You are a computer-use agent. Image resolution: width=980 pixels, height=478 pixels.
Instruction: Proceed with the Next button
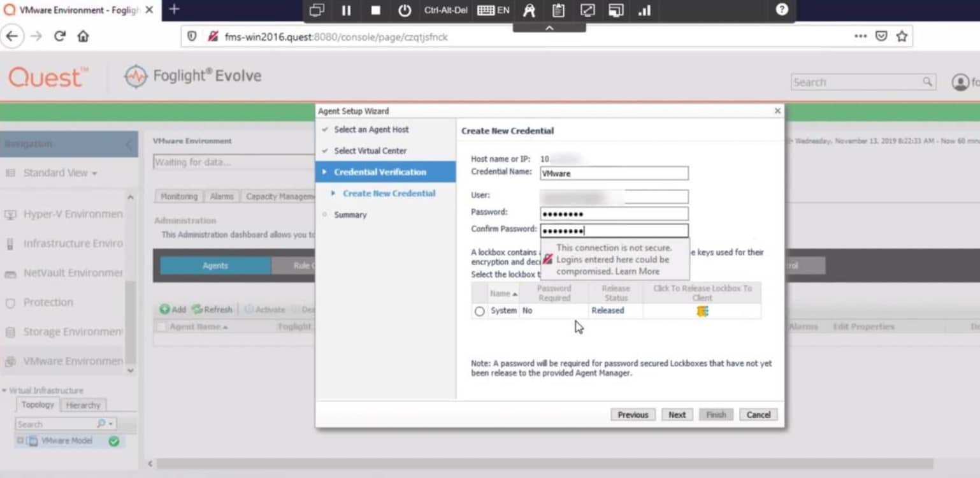pos(677,415)
